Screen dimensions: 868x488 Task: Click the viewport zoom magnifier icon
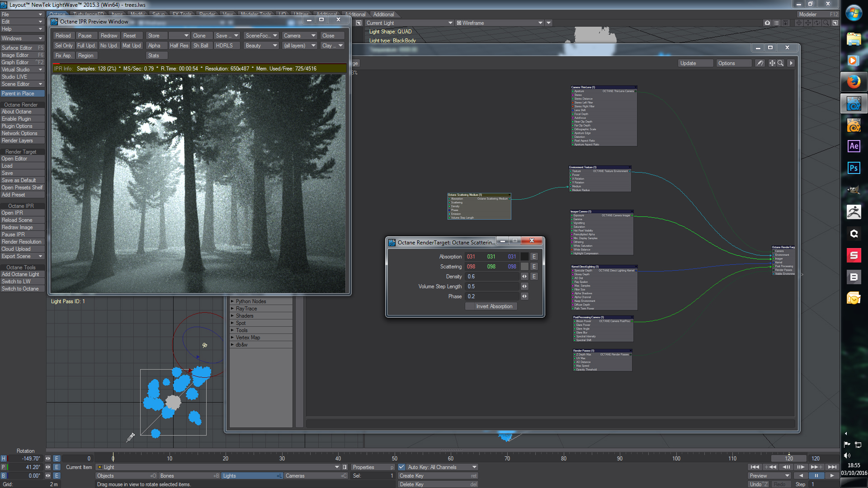click(x=826, y=23)
